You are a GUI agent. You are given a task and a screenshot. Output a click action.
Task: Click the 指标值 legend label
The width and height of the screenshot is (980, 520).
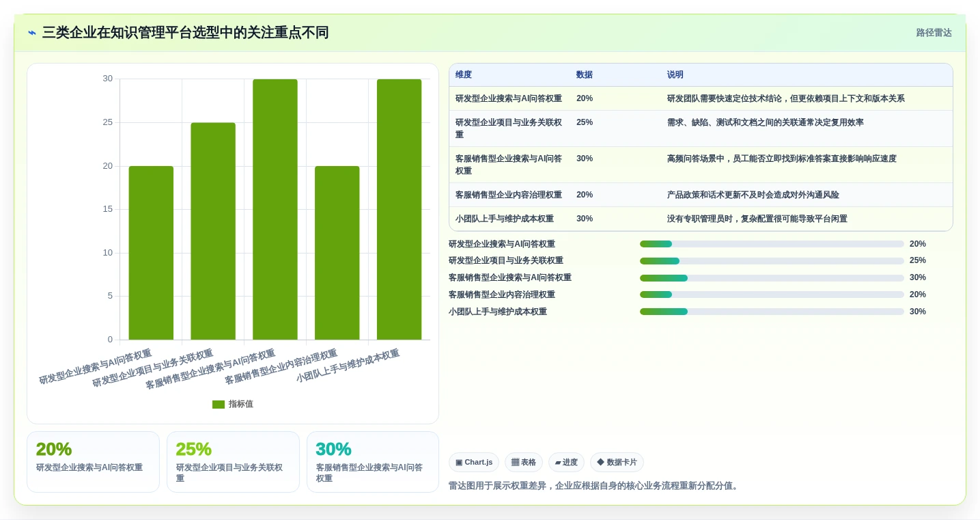[x=240, y=405]
